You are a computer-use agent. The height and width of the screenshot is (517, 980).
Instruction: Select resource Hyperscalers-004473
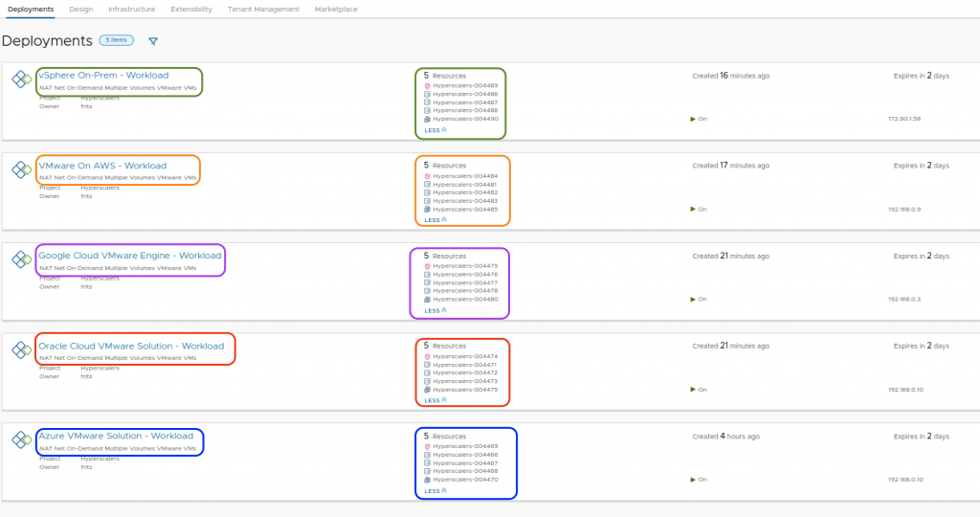[x=466, y=381]
